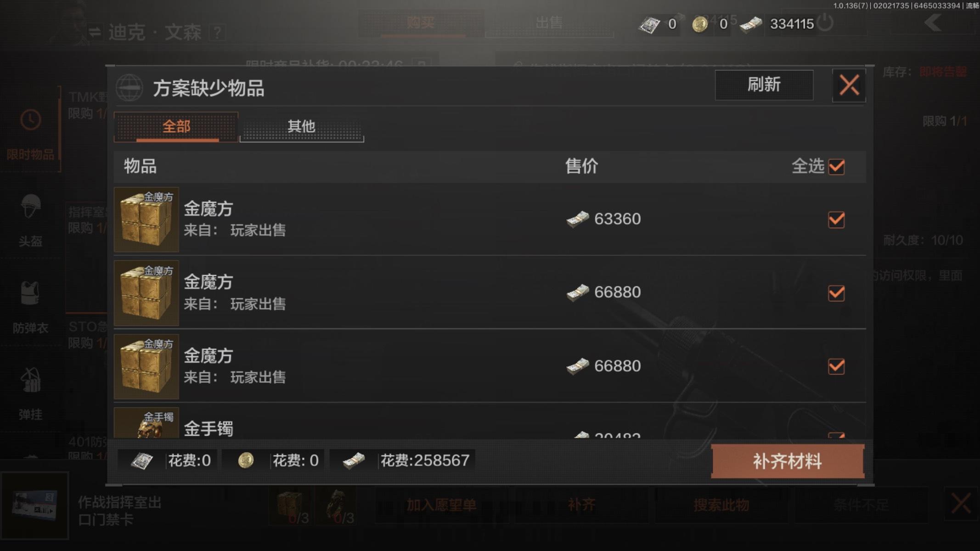The height and width of the screenshot is (551, 980).
Task: Click the help question mark beside 迪克·文森
Action: coord(217,33)
